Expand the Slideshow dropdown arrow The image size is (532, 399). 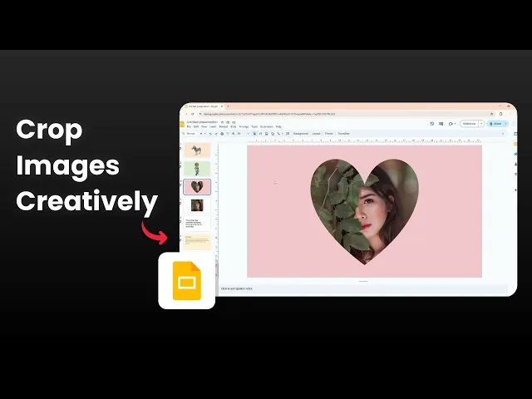(481, 124)
